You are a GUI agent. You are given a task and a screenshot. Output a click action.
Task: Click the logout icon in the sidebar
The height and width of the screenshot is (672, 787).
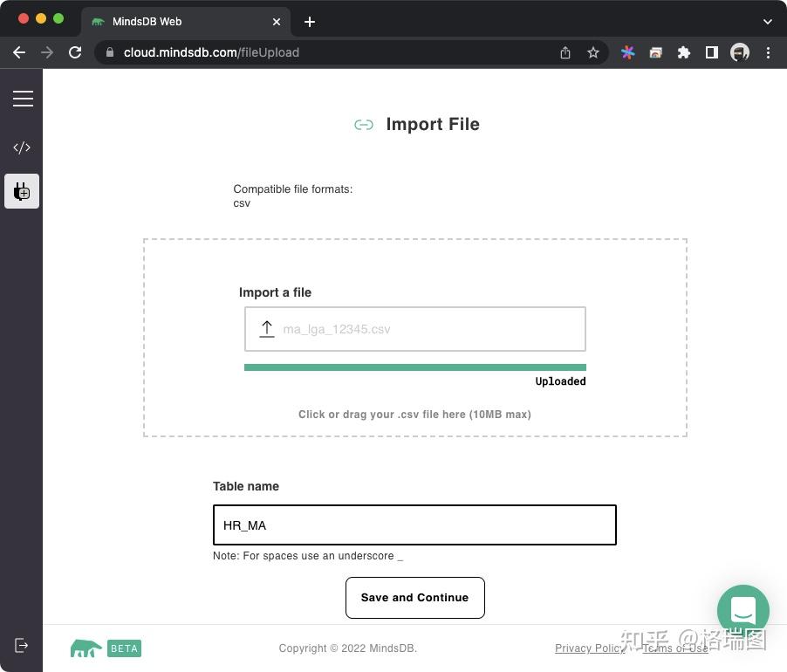point(22,646)
